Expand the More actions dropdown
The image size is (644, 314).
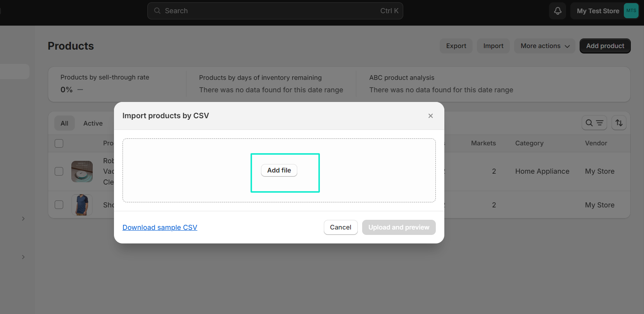(545, 46)
